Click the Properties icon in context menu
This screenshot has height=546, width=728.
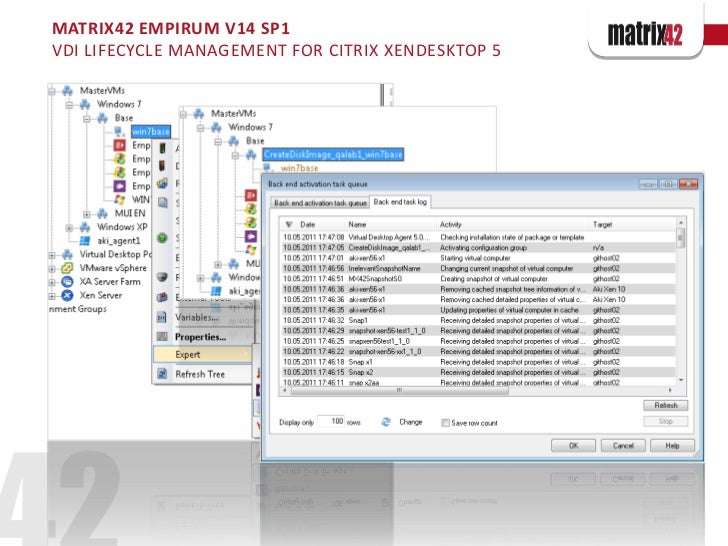tap(162, 337)
